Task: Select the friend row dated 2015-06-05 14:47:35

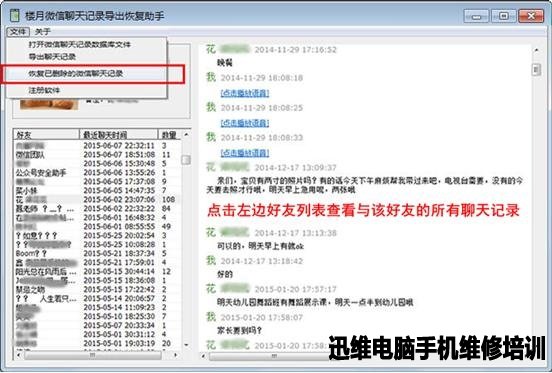Action: [x=97, y=191]
